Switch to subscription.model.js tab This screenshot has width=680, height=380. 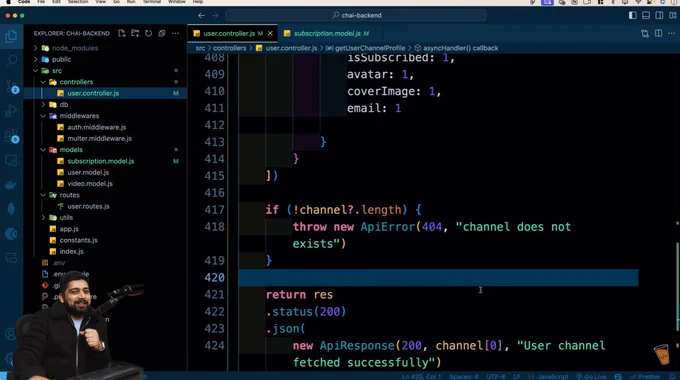(x=327, y=33)
